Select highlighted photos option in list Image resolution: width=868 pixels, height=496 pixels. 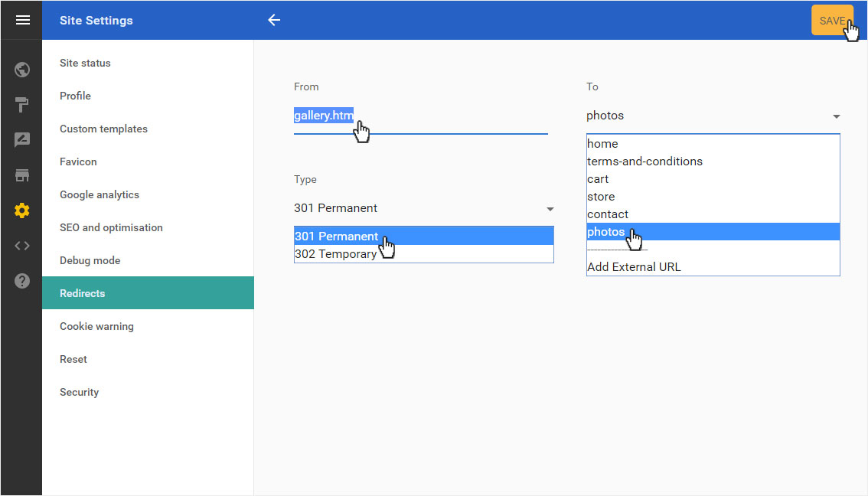coord(713,232)
